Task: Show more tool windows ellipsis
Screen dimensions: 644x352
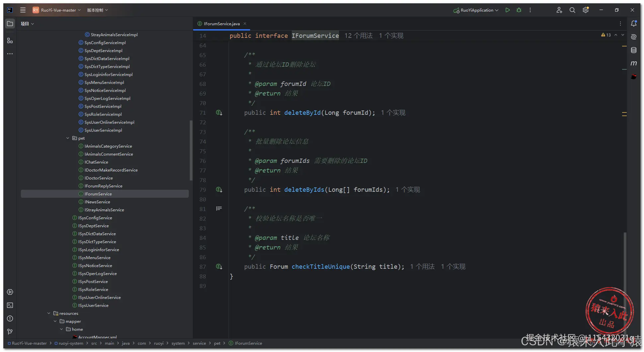Action: pyautogui.click(x=10, y=54)
